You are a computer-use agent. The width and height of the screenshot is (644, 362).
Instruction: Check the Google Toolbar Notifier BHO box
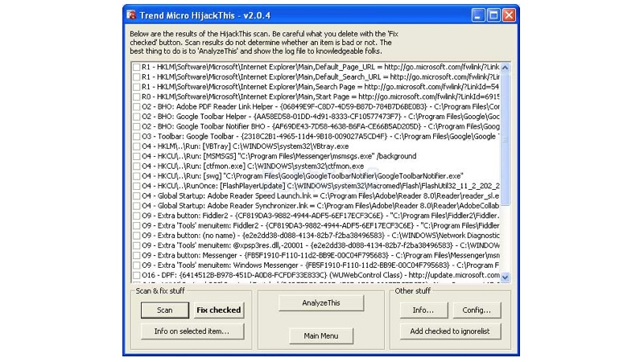pos(136,126)
